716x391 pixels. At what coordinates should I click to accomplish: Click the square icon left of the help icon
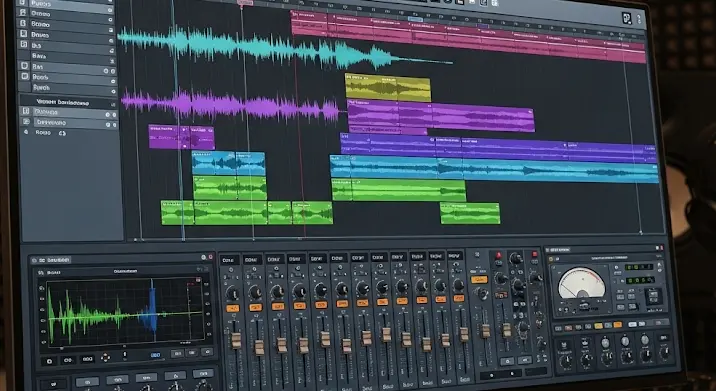626,18
